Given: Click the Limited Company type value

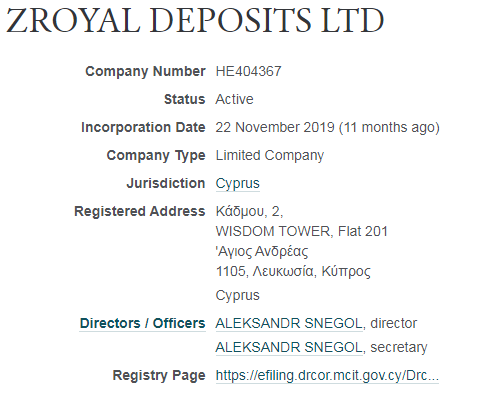Looking at the screenshot, I should coord(270,156).
